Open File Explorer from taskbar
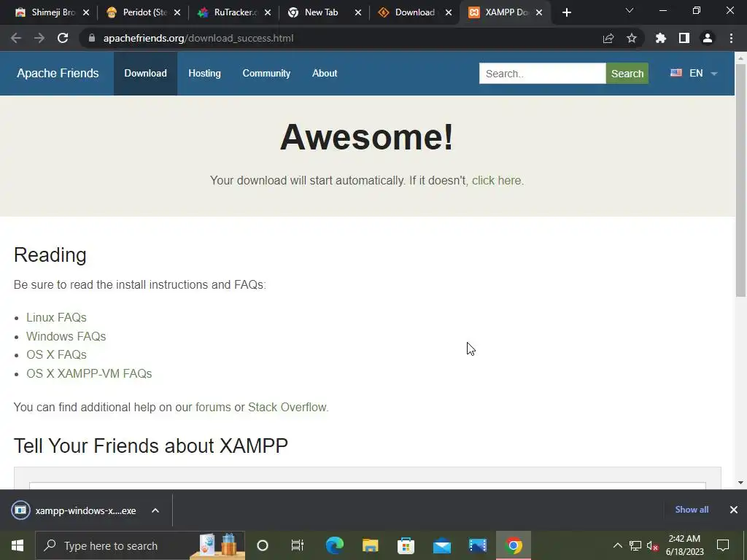 370,545
